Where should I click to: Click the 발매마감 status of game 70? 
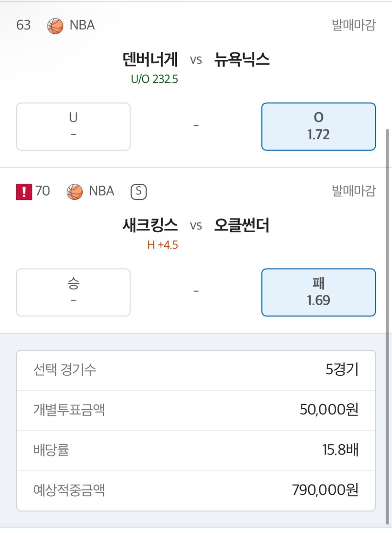coord(354,191)
